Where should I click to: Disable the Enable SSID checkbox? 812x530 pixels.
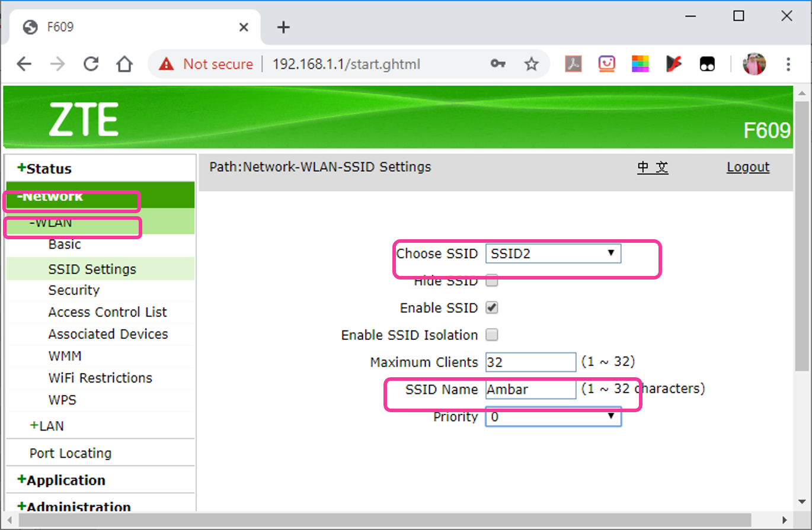coord(492,307)
